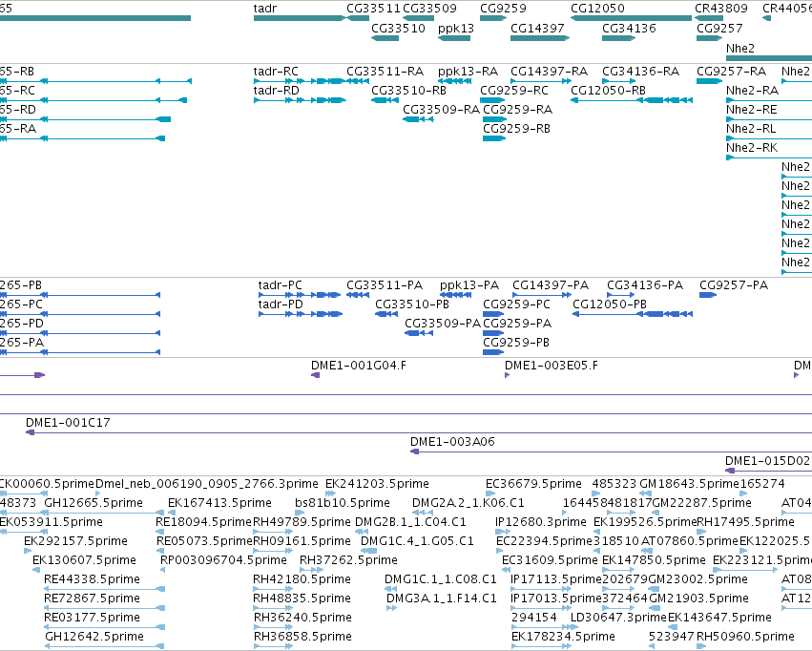Select the DMG2A.2_1.K06.C1 label
Viewport: 812px width, 651px height.
point(468,503)
